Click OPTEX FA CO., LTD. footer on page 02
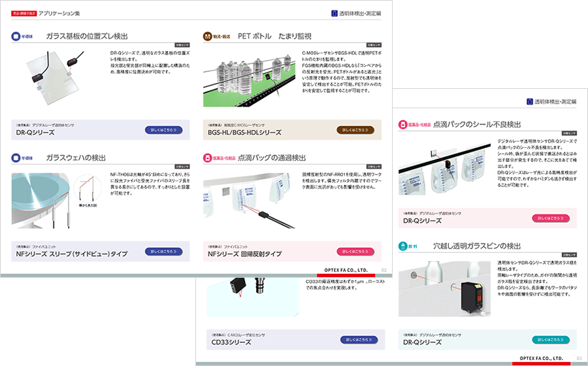Image resolution: width=588 pixels, height=366 pixels. pos(346,270)
